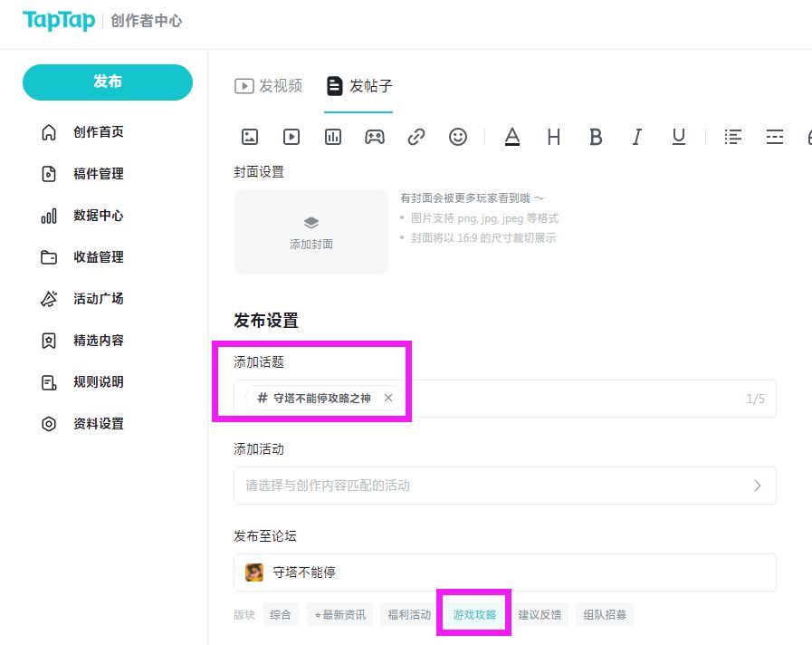Open 收益管理 in sidebar

click(x=99, y=257)
